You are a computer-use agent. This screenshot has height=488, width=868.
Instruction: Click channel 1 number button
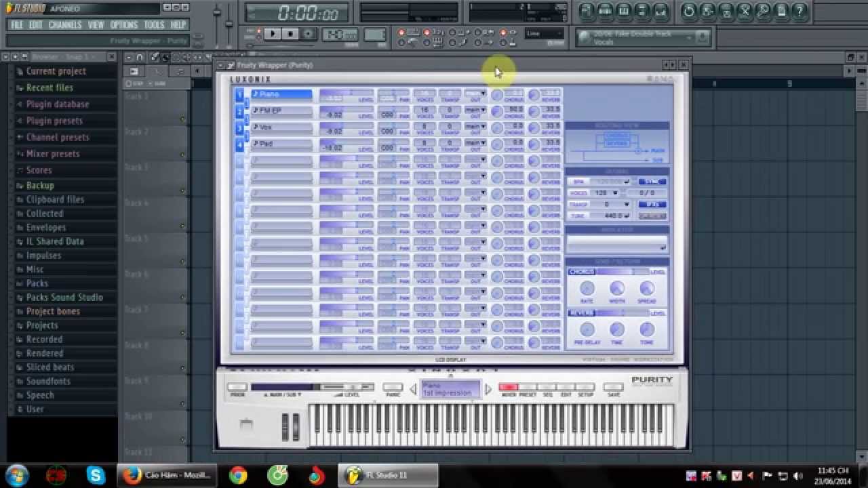tap(239, 95)
